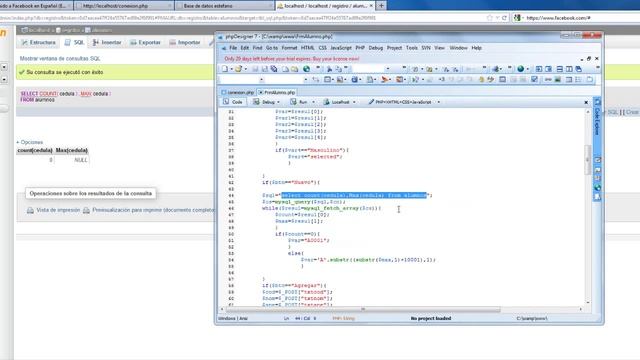Expand the Debug view dropdown arrow
640x360 pixels.
click(x=278, y=102)
